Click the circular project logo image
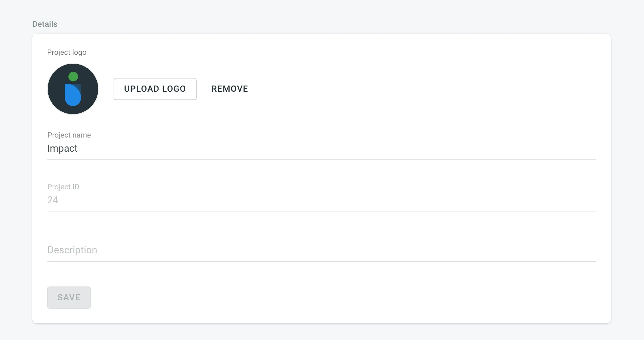Viewport: 644px width, 340px height. pyautogui.click(x=73, y=89)
